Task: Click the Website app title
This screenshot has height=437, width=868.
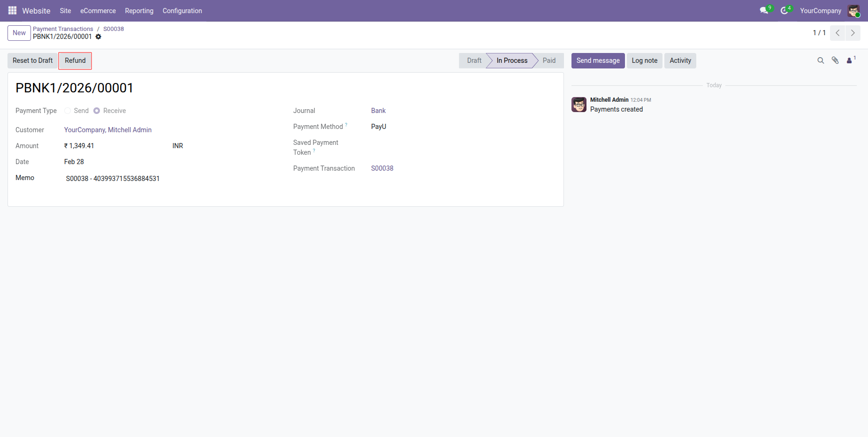Action: pos(36,11)
